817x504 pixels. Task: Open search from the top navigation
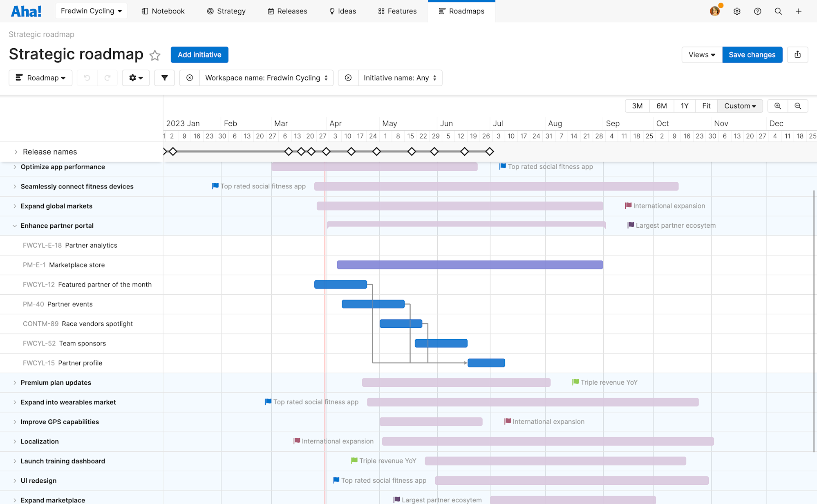tap(778, 11)
